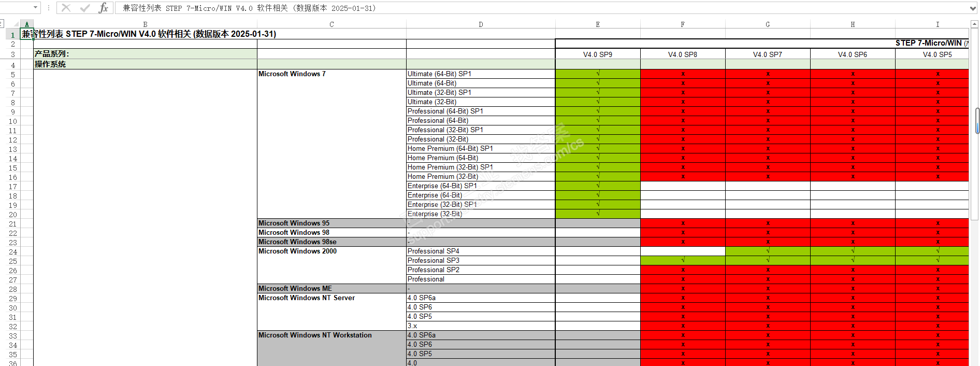Click the red x cell for Windows ME under V4.0 SP6
Image resolution: width=980 pixels, height=366 pixels.
(853, 289)
